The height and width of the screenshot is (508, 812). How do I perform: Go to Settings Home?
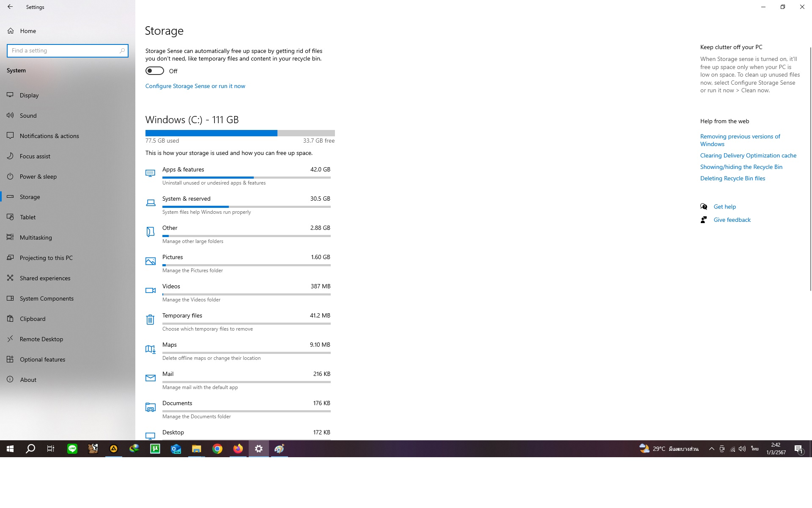click(x=28, y=31)
